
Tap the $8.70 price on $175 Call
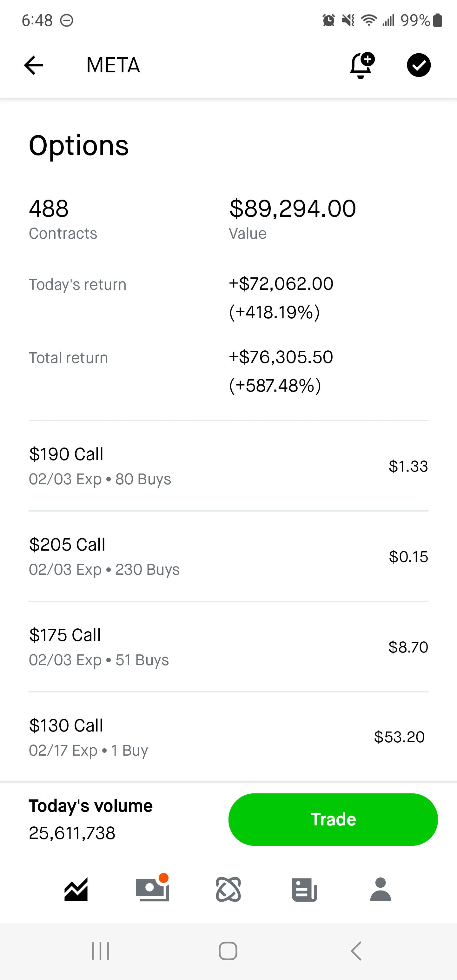coord(408,647)
